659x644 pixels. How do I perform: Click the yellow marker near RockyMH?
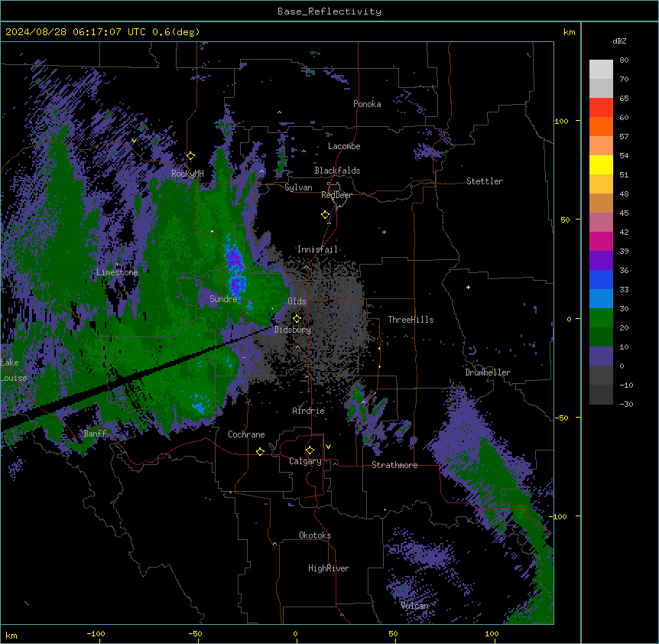[190, 156]
